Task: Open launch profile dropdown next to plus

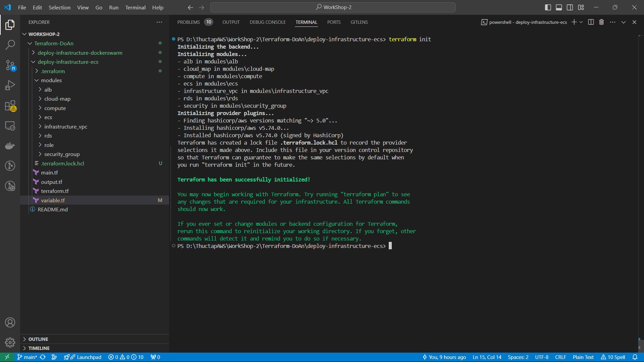Action: [x=581, y=22]
